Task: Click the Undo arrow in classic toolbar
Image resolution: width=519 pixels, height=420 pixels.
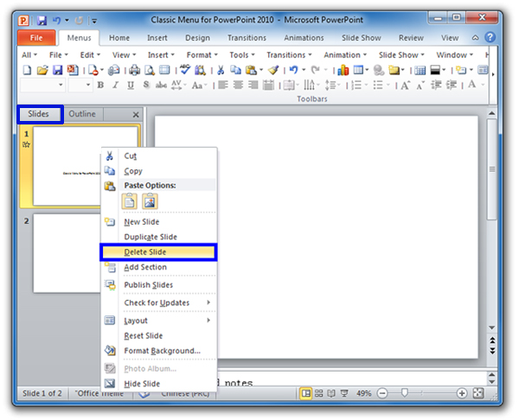Action: click(293, 70)
